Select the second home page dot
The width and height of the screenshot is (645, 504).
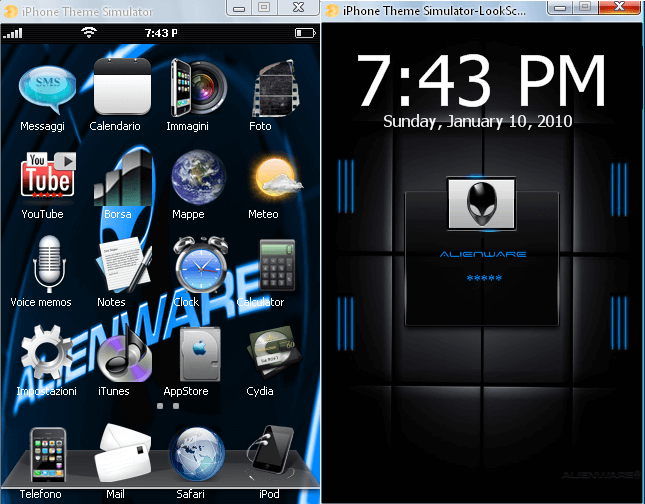click(176, 406)
